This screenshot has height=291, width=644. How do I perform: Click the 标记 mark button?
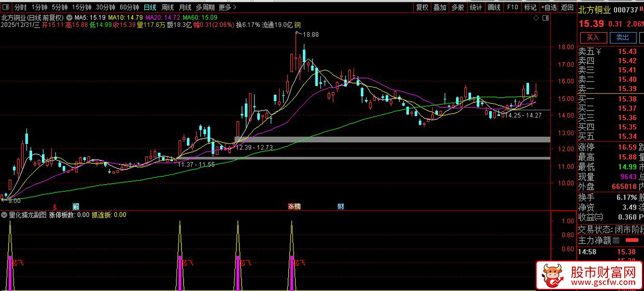[530, 8]
